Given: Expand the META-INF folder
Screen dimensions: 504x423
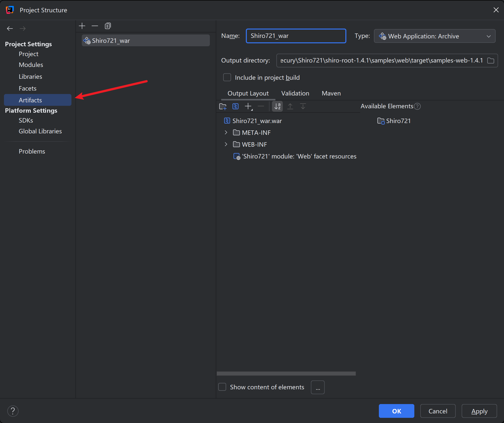Looking at the screenshot, I should (226, 133).
